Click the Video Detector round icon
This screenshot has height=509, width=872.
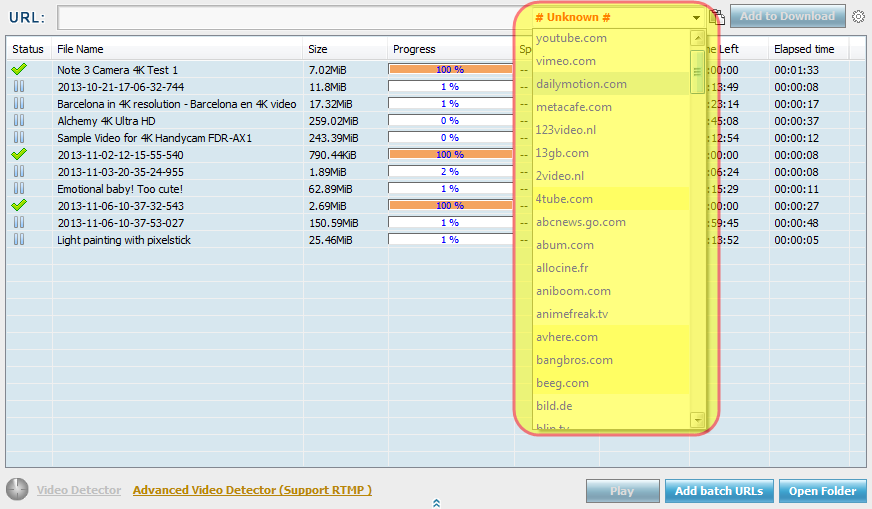point(17,490)
